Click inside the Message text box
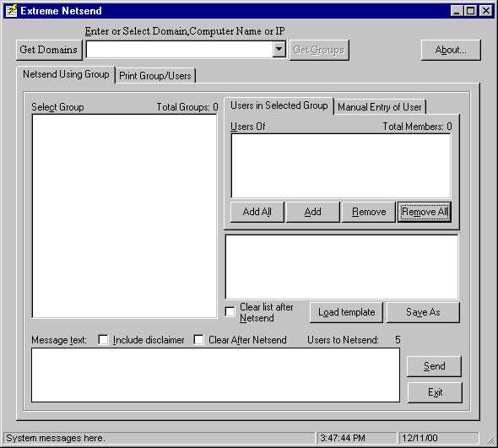 coord(215,375)
